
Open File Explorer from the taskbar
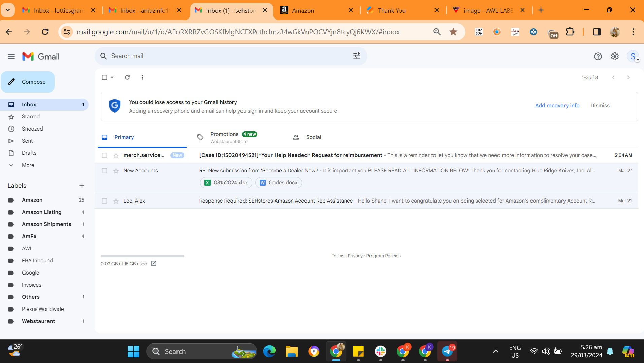point(292,351)
